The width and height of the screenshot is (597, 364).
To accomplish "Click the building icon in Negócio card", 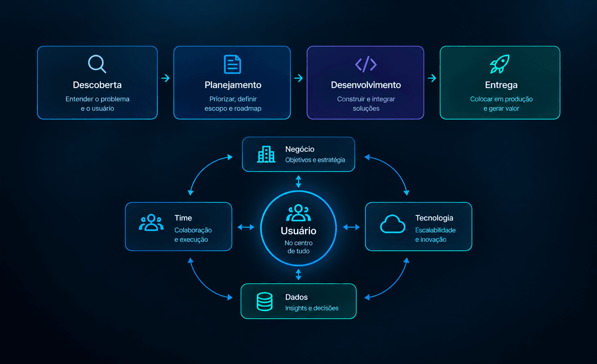I will coord(266,154).
